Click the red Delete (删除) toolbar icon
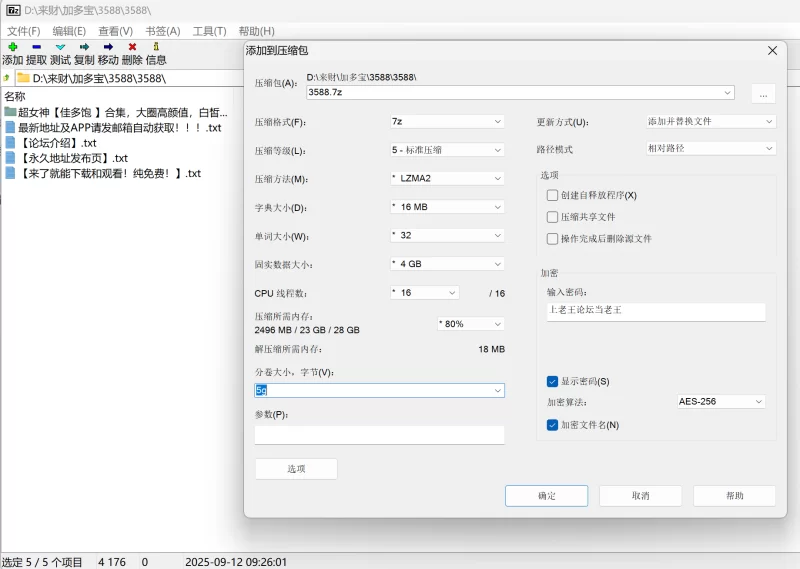Viewport: 800px width, 569px height. point(132,47)
